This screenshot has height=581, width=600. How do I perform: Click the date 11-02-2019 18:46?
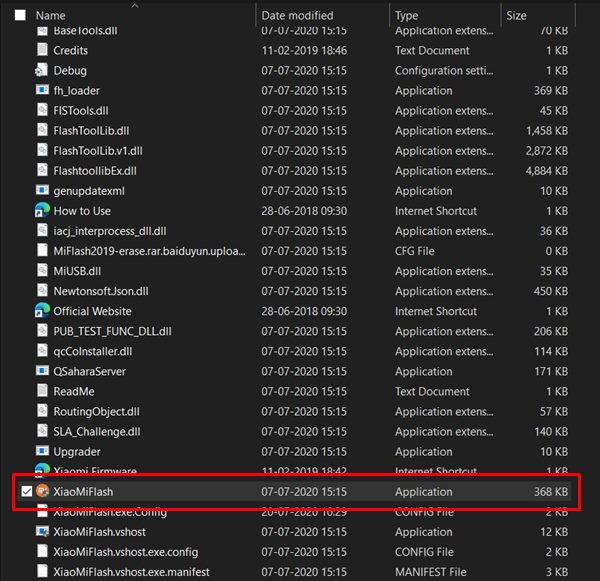click(x=304, y=51)
